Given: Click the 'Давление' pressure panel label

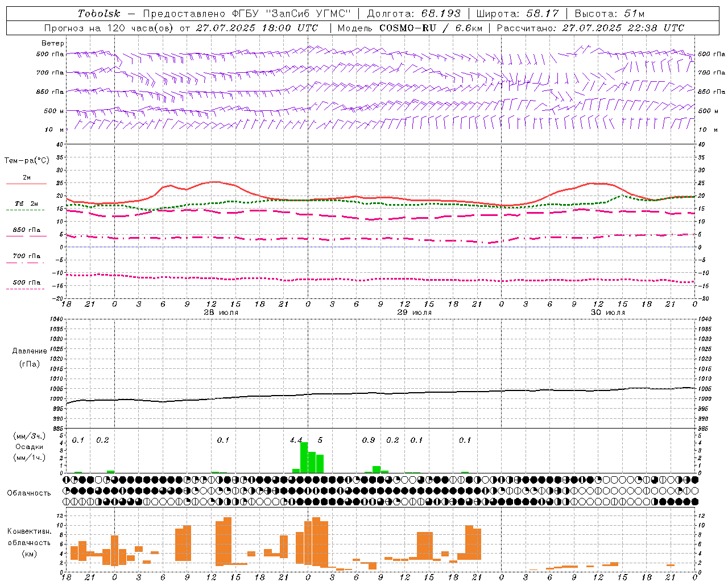Looking at the screenshot, I should click(x=30, y=351).
